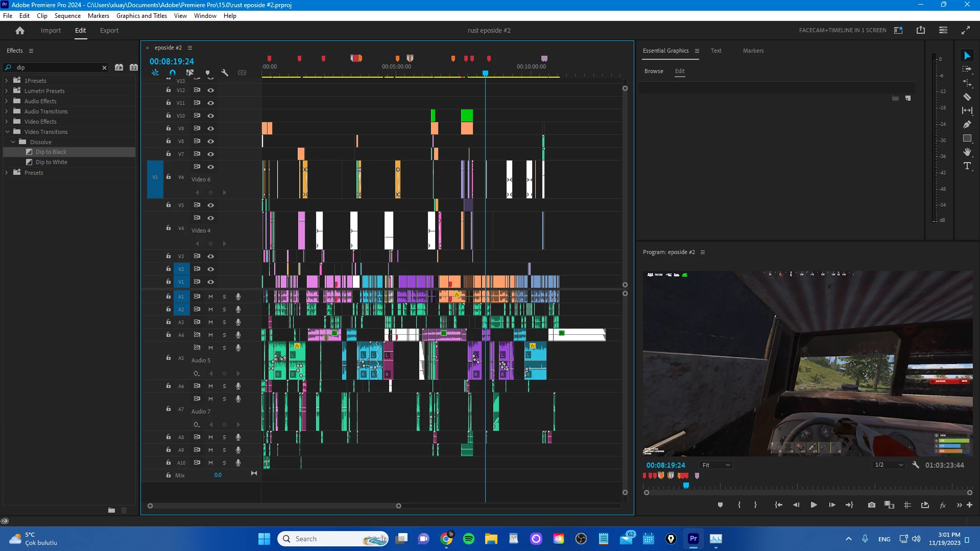Select the Ripple Edit tool

click(x=967, y=83)
